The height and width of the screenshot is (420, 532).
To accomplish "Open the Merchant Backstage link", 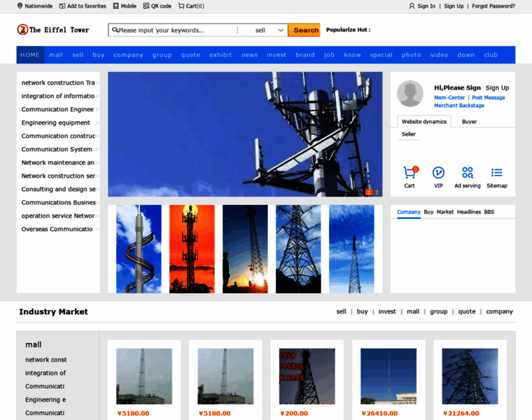I will point(459,106).
